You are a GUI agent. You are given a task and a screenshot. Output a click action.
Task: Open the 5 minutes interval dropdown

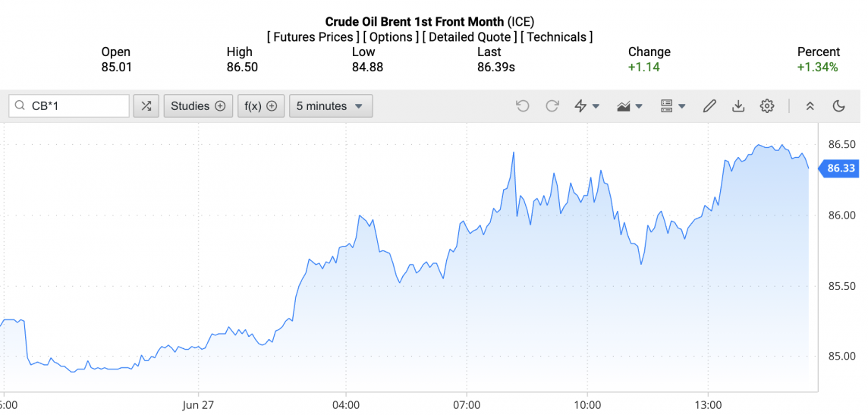pyautogui.click(x=330, y=106)
